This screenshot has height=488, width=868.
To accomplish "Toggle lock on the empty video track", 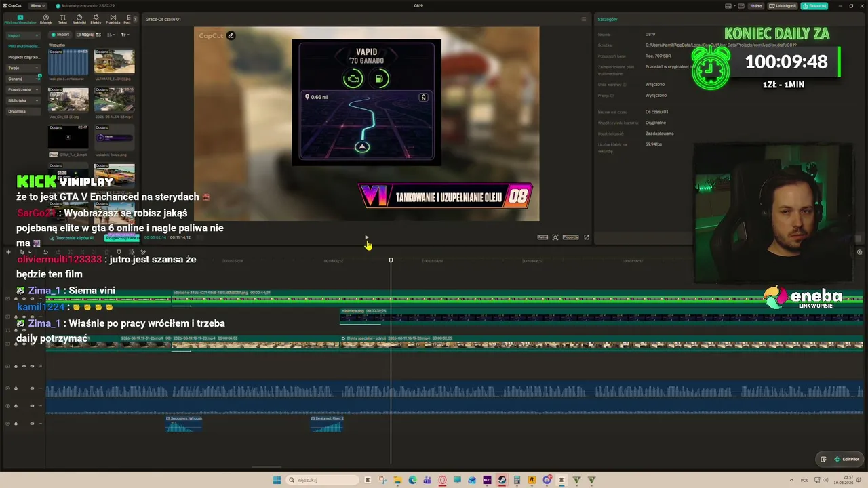I will 16,366.
